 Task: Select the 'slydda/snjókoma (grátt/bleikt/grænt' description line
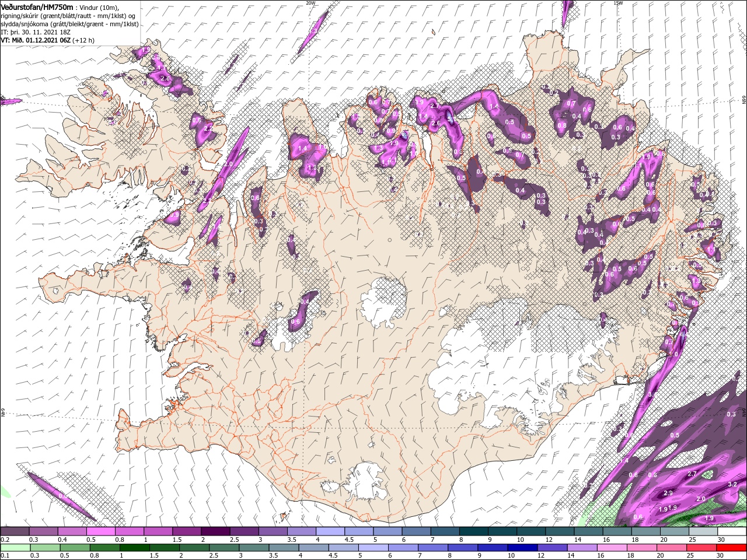pos(69,24)
